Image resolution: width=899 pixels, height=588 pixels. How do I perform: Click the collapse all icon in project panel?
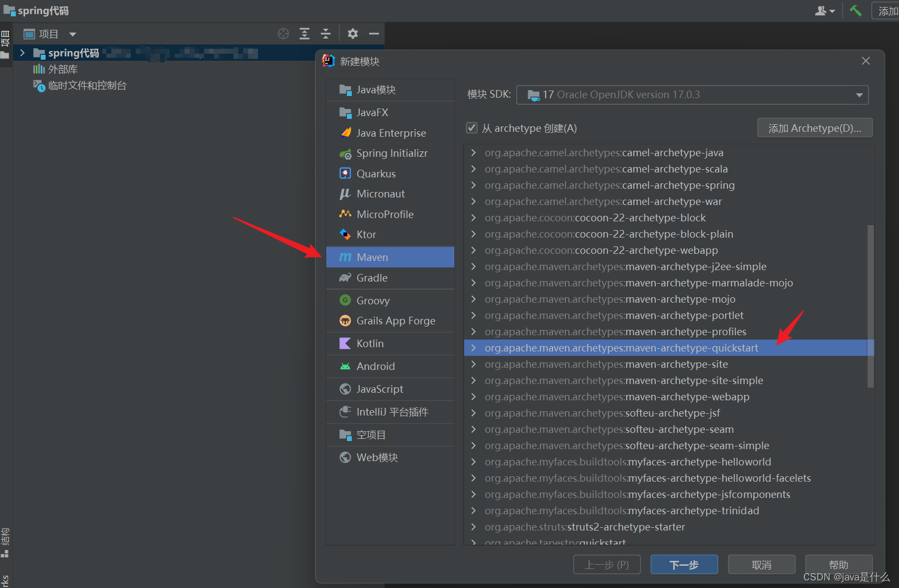326,34
